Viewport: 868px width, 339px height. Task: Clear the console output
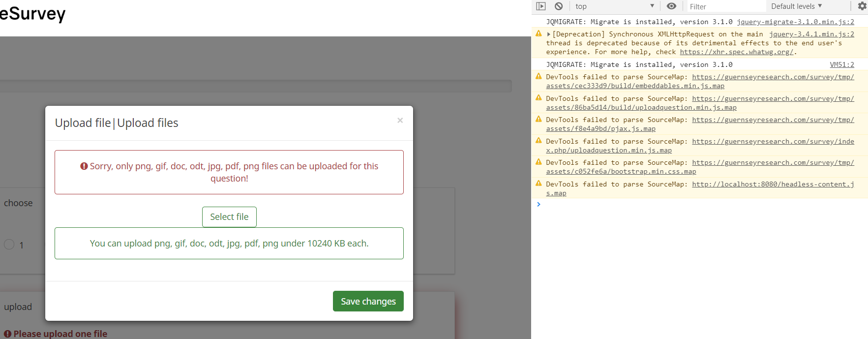(x=559, y=6)
